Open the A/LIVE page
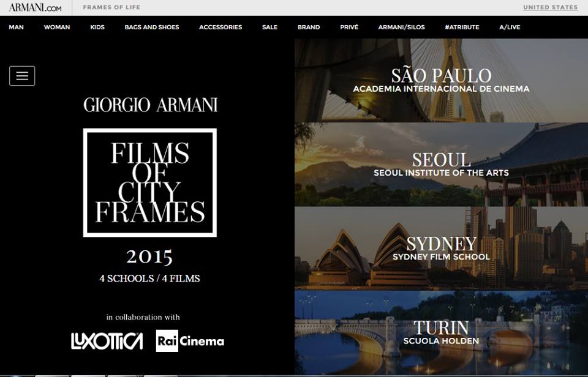The height and width of the screenshot is (377, 588). (510, 27)
